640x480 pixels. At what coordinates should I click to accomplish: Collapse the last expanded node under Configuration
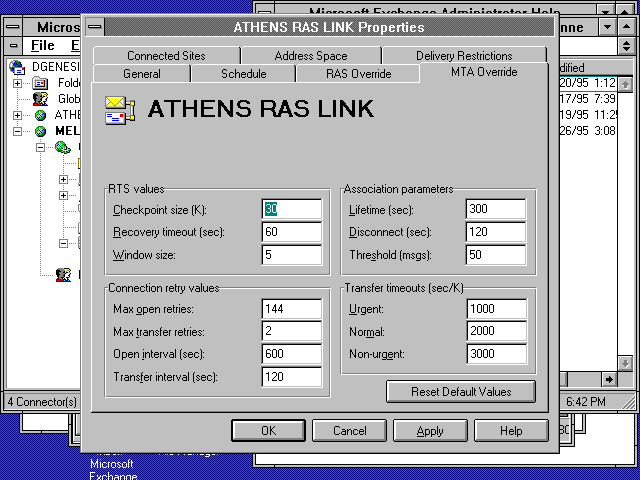click(x=63, y=244)
